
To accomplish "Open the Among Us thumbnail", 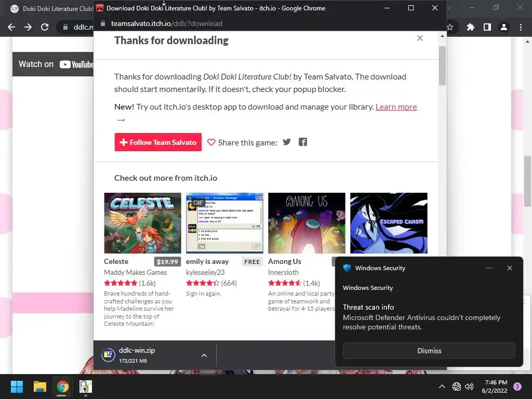I will tap(307, 223).
